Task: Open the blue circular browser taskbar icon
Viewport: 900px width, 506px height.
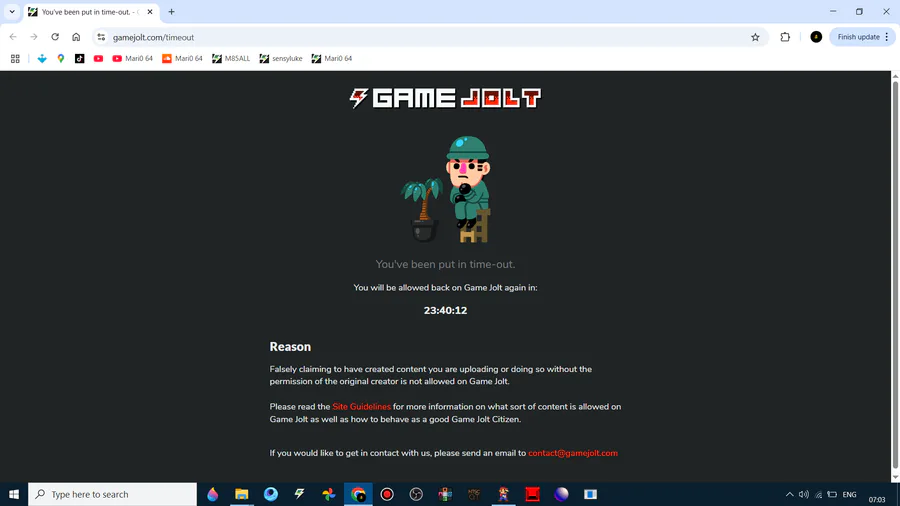Action: click(x=271, y=494)
